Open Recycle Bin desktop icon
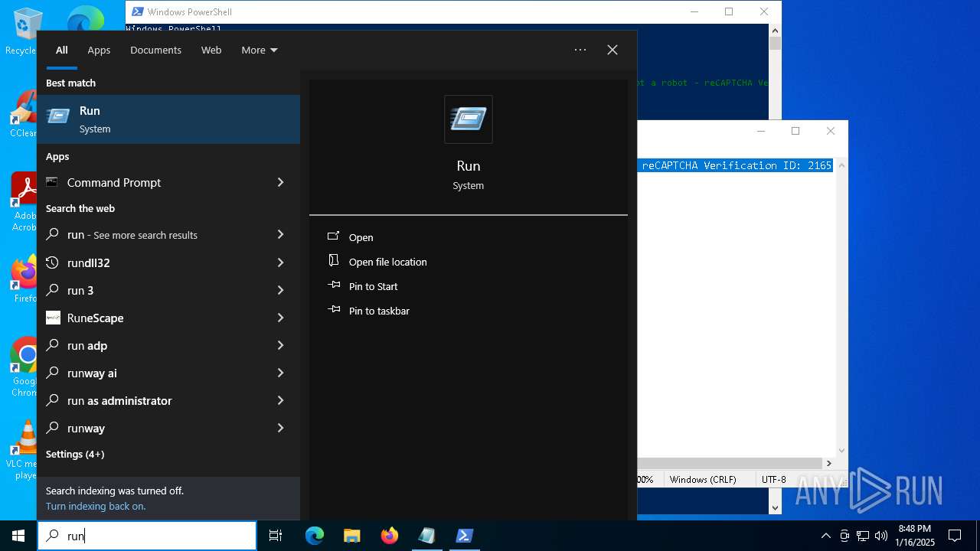Screen dimensions: 980x551 pos(23,31)
